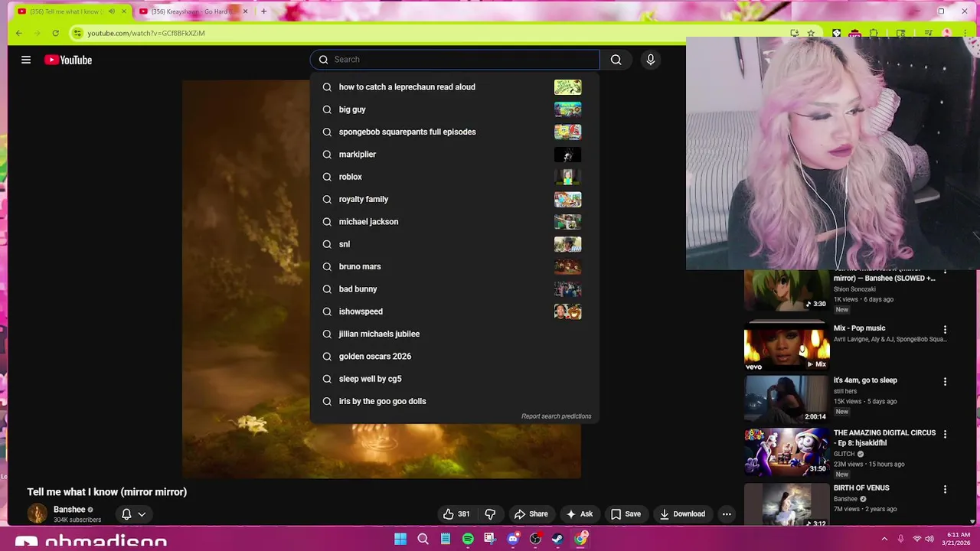Download the video
Screen dimensions: 980x551
pyautogui.click(x=682, y=514)
